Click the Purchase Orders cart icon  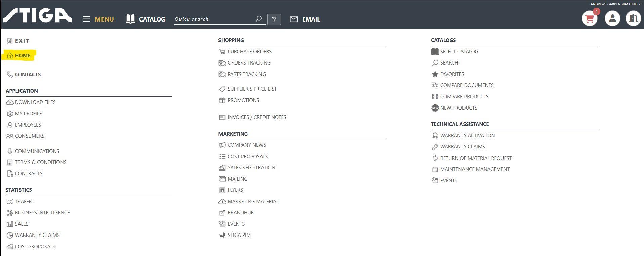click(x=222, y=52)
